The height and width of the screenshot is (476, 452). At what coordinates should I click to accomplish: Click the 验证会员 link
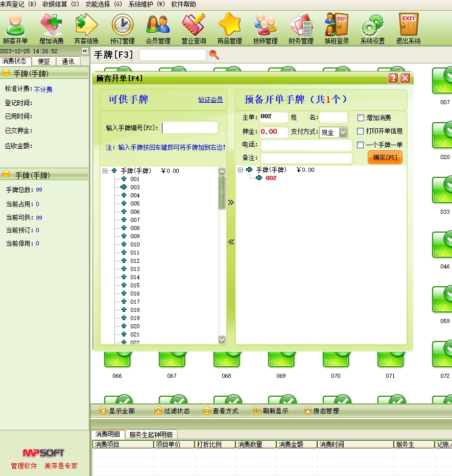210,100
